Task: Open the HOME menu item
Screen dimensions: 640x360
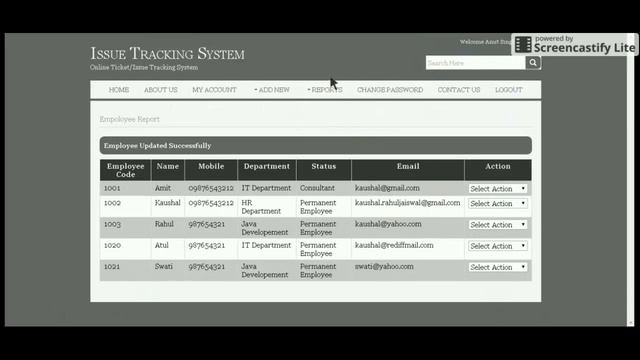Action: (x=119, y=90)
